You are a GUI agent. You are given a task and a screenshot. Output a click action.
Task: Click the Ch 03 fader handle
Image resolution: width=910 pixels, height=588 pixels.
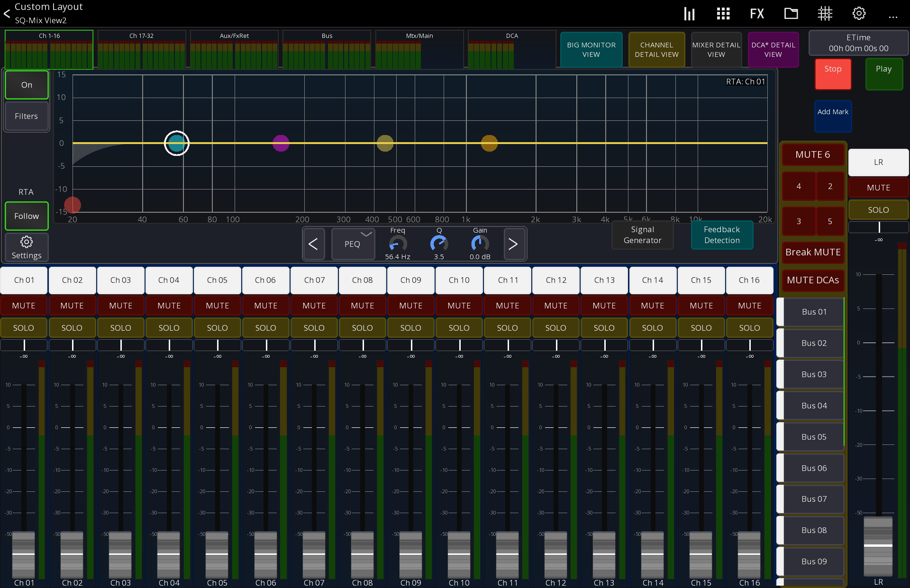point(120,554)
